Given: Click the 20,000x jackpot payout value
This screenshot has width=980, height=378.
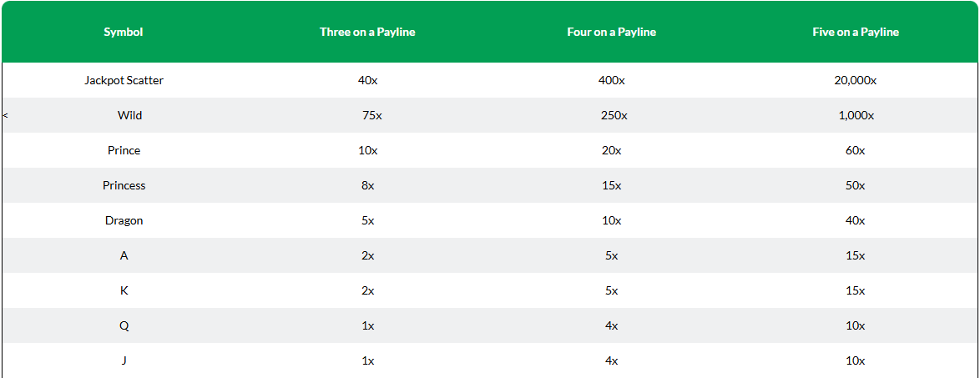Looking at the screenshot, I should click(856, 80).
